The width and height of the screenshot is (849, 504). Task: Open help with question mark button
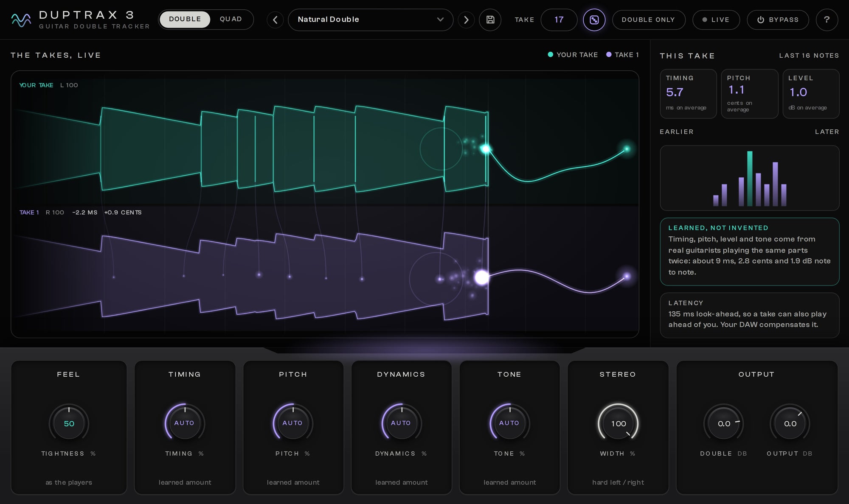[827, 20]
